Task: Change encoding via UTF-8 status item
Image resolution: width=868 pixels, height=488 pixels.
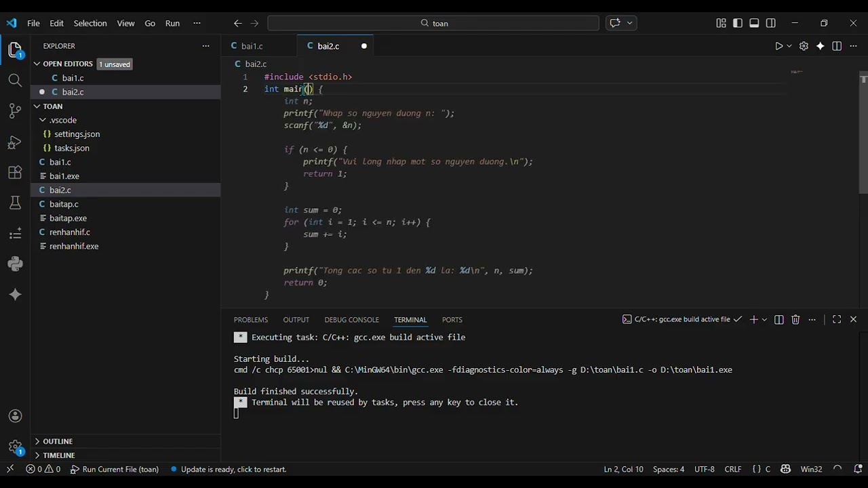Action: coord(704,469)
